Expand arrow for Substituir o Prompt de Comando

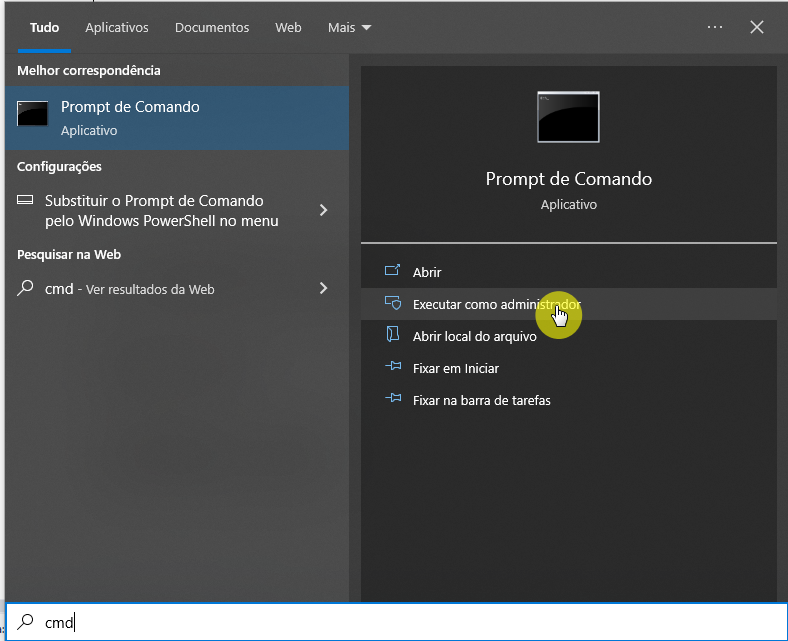click(x=324, y=210)
